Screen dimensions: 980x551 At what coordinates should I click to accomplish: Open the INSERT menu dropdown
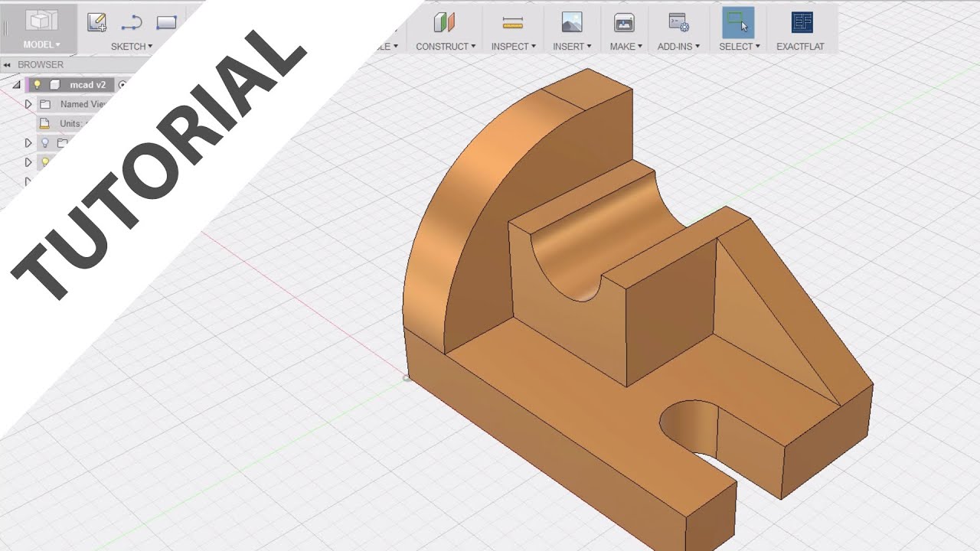pyautogui.click(x=572, y=47)
